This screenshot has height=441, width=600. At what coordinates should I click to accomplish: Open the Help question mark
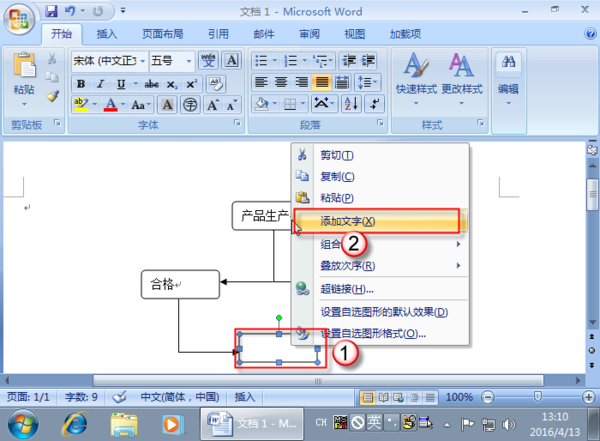click(x=590, y=34)
